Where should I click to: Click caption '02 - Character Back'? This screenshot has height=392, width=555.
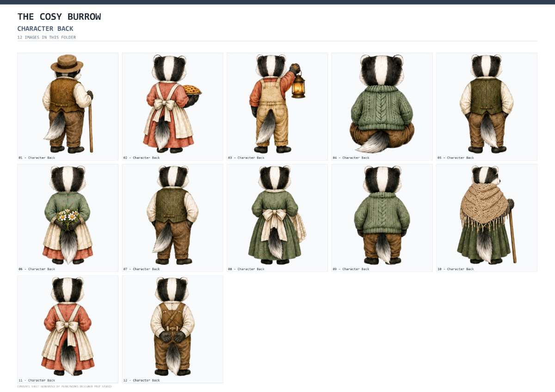pyautogui.click(x=142, y=158)
